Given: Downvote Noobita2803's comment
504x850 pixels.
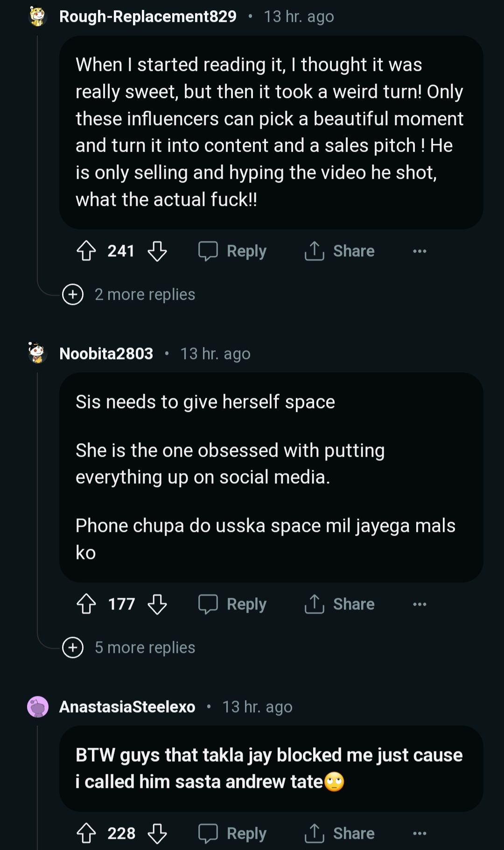Looking at the screenshot, I should [x=157, y=604].
